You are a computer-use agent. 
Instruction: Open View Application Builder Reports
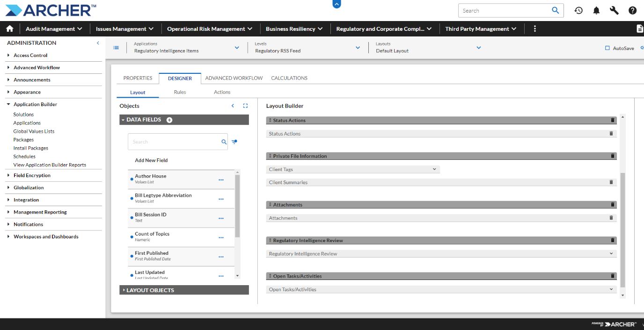pyautogui.click(x=50, y=165)
